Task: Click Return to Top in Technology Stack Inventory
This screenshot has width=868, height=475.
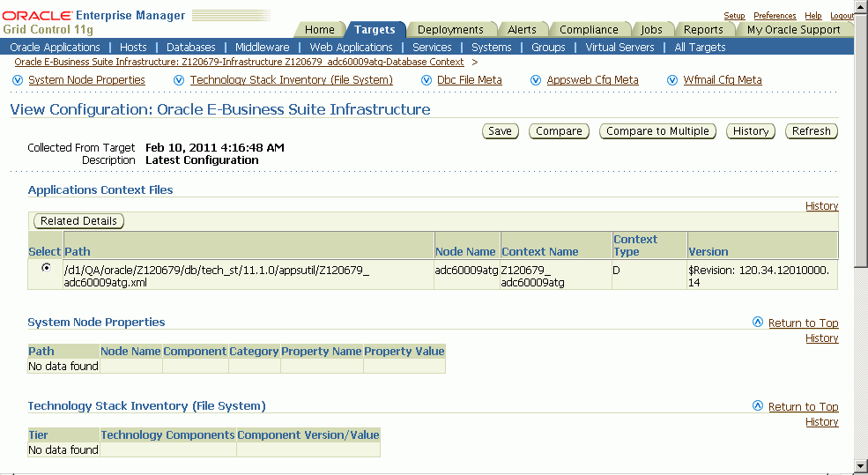Action: point(804,406)
